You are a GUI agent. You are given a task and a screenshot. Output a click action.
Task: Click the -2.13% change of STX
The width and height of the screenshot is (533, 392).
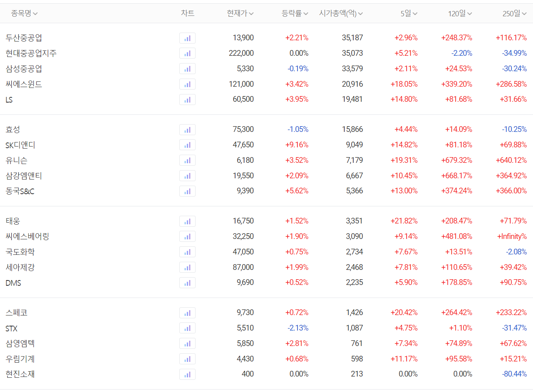(x=298, y=328)
